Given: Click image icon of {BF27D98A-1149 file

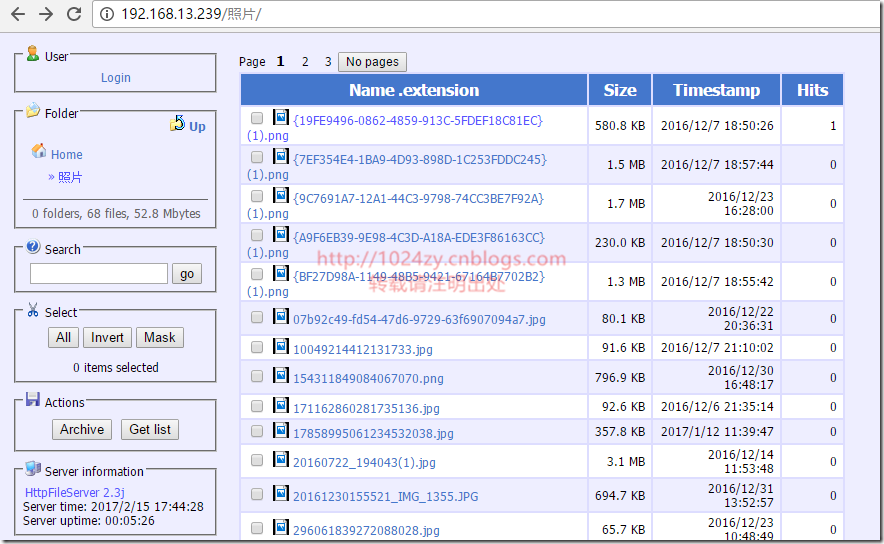Looking at the screenshot, I should 280,273.
